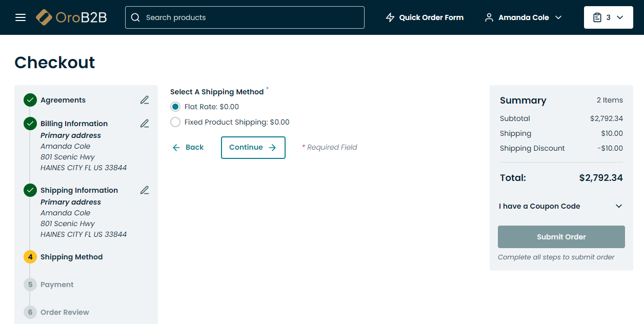This screenshot has width=644, height=324.
Task: Open the Quick Order Form link
Action: point(431,17)
